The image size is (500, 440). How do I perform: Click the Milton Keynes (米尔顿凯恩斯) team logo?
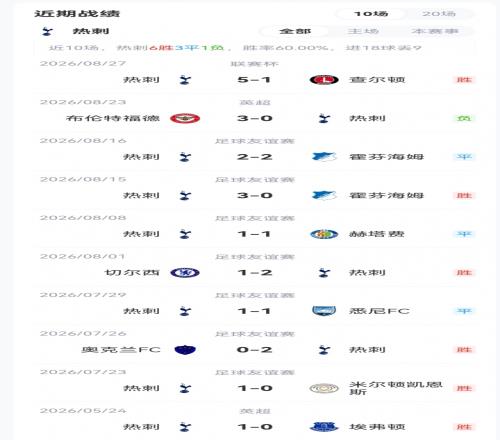[324, 388]
